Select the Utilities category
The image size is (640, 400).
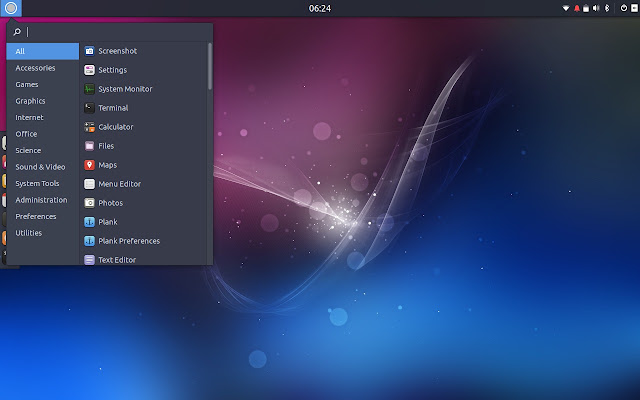[43, 233]
